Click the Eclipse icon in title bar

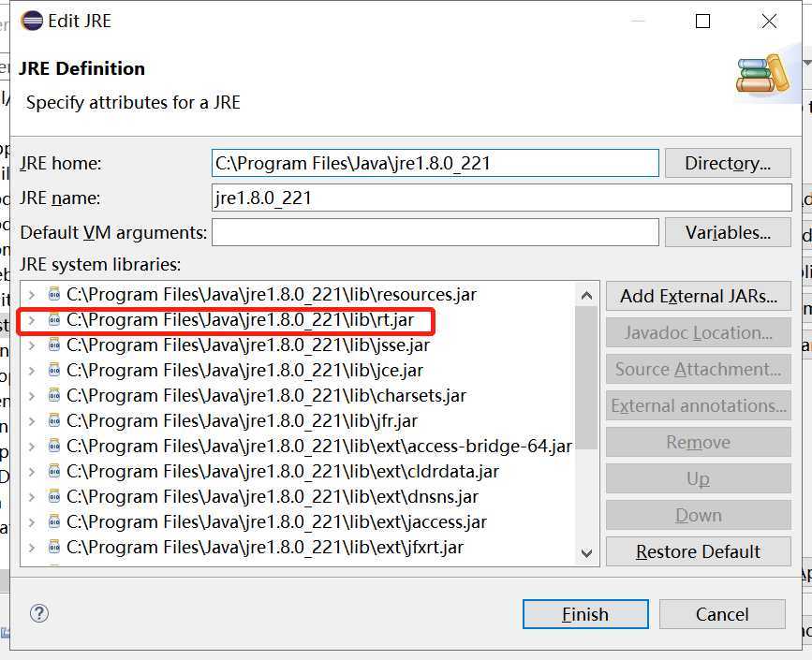[32, 21]
